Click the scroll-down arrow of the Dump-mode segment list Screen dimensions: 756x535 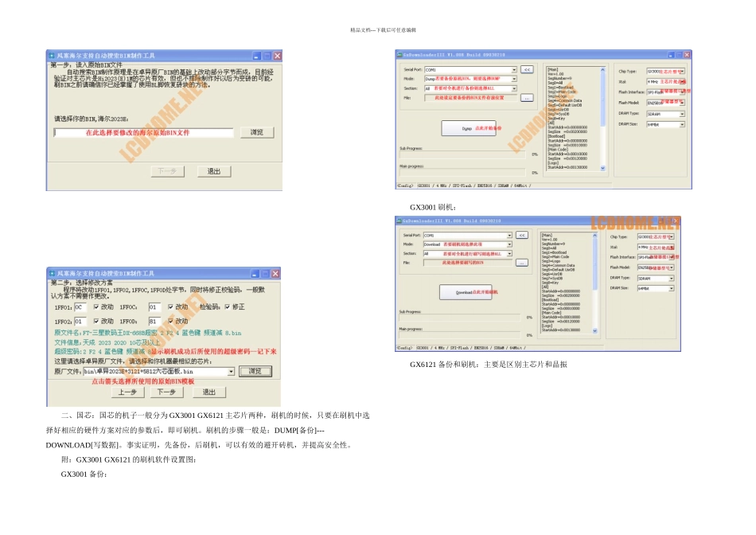click(602, 168)
